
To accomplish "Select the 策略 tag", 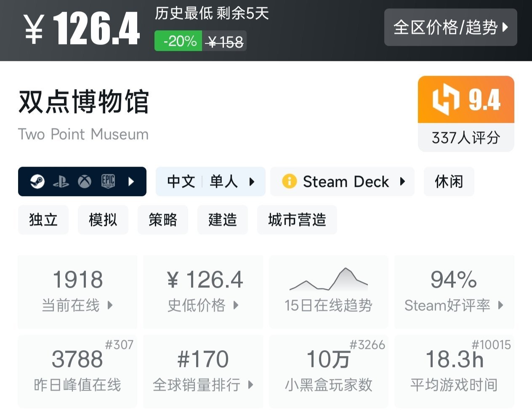I will point(163,220).
